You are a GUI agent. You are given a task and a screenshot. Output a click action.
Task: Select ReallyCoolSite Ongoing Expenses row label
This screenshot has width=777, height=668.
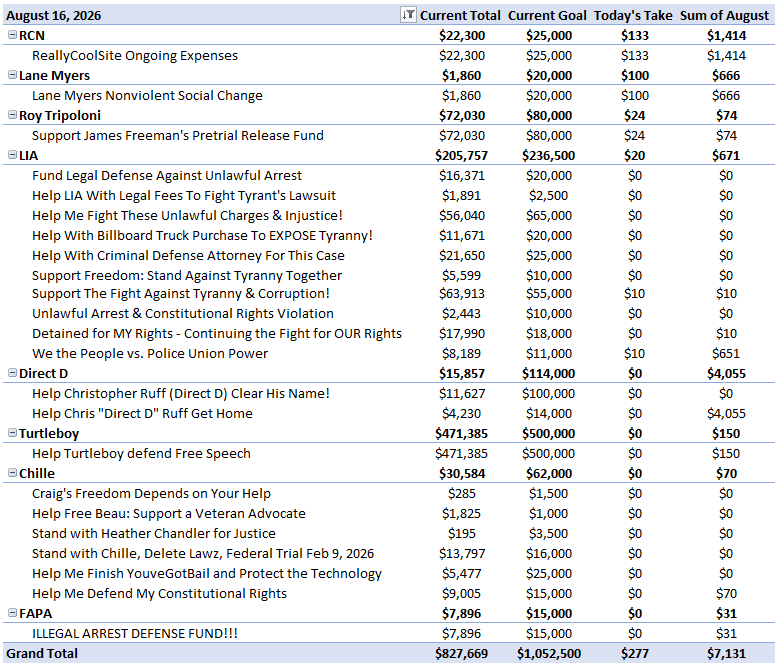(x=135, y=56)
